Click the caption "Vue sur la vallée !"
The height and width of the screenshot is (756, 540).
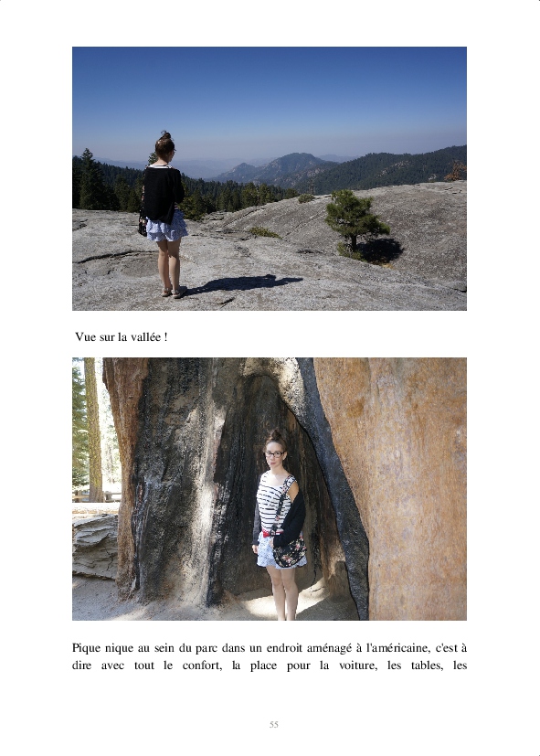tap(122, 337)
